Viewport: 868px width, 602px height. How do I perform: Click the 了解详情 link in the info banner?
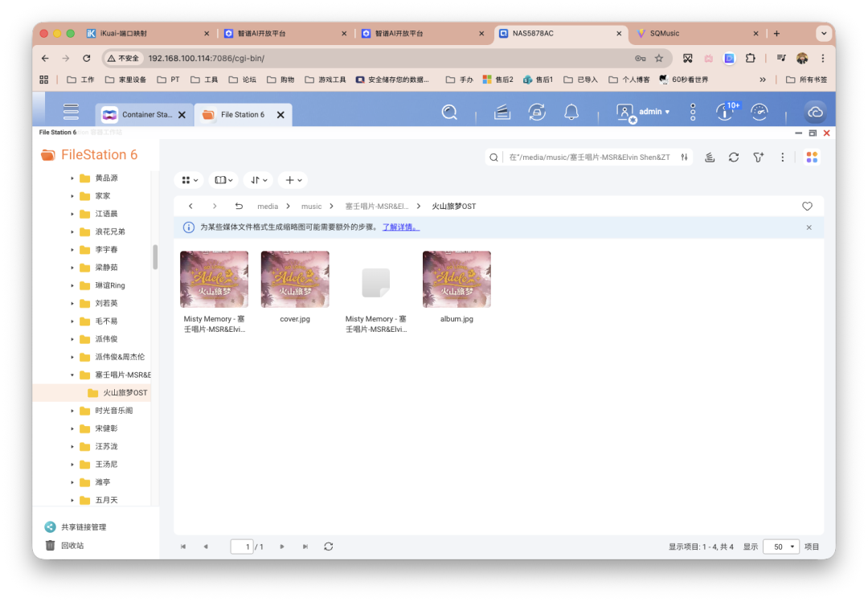[x=400, y=227]
